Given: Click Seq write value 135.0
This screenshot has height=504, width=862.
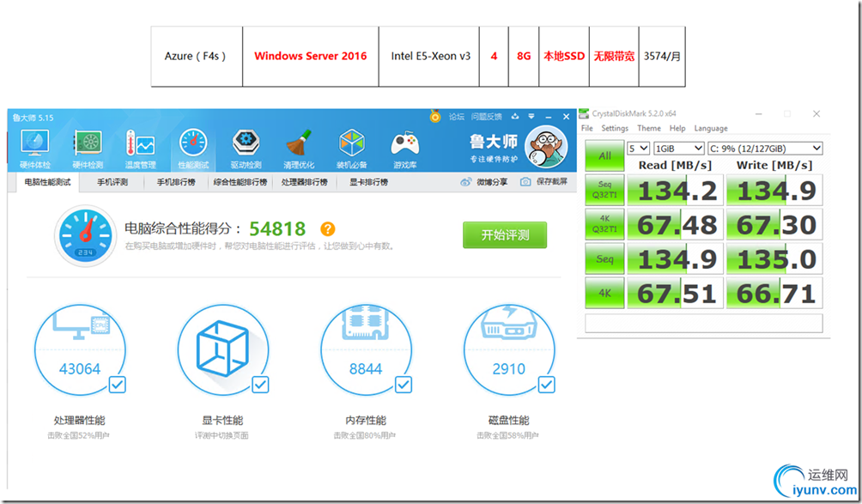Looking at the screenshot, I should click(x=774, y=259).
